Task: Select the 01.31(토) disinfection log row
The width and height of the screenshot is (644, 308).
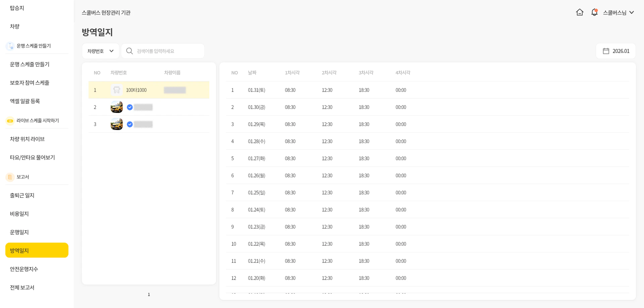Action: [x=257, y=90]
